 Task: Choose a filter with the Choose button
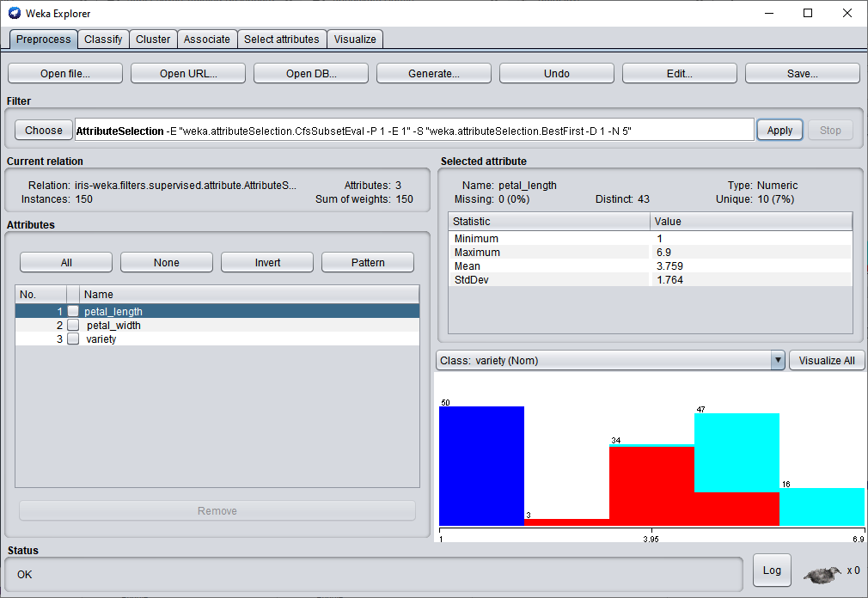click(44, 130)
